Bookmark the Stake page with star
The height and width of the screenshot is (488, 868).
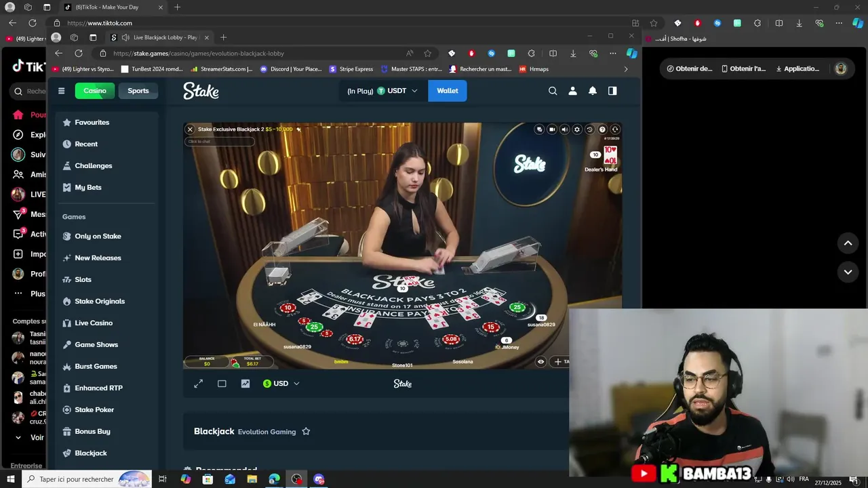[427, 54]
